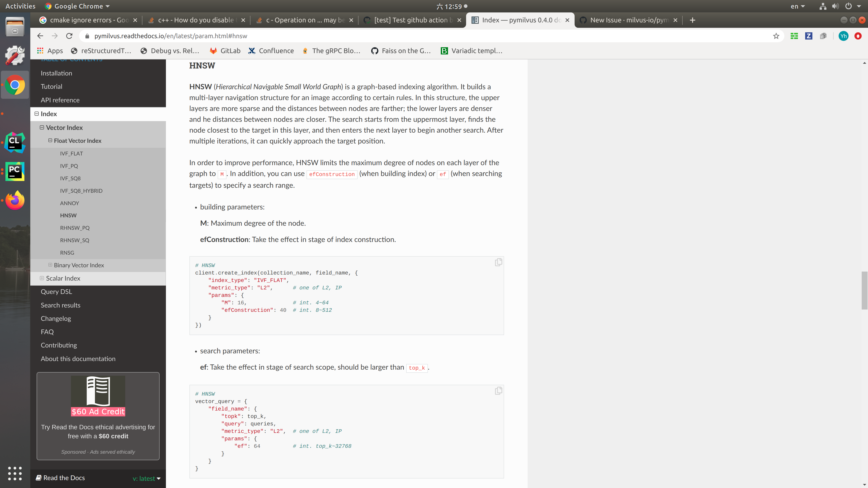Launch Firefox from the dock
The width and height of the screenshot is (868, 488).
click(x=15, y=200)
